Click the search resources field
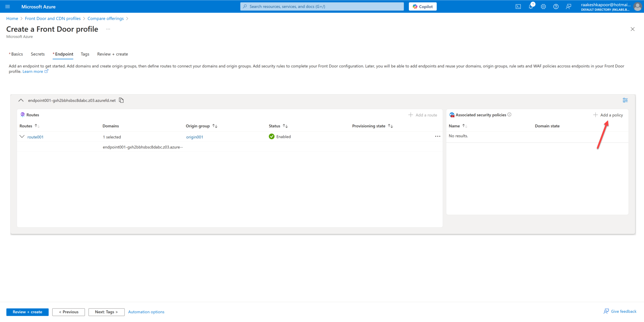This screenshot has width=644, height=322. point(321,6)
